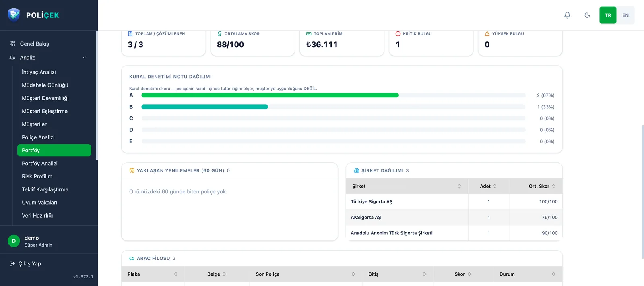This screenshot has width=644, height=286.
Task: Click the Çıkış Yap logout icon
Action: pos(12,263)
